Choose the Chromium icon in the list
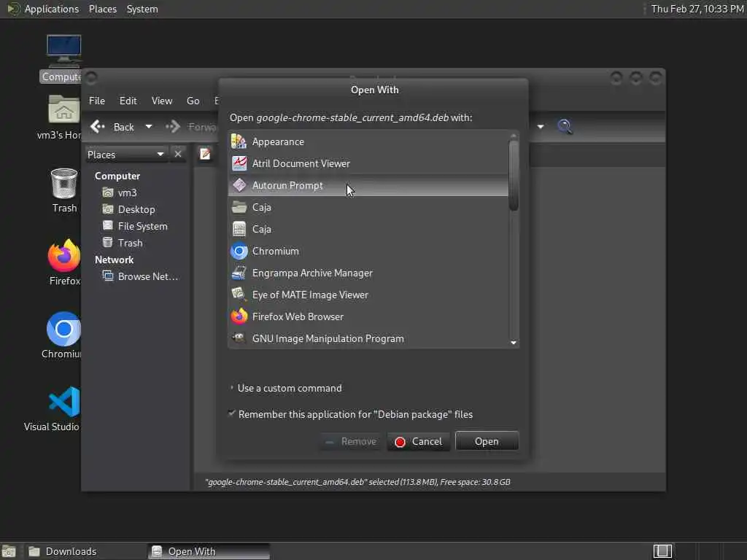 tap(239, 251)
